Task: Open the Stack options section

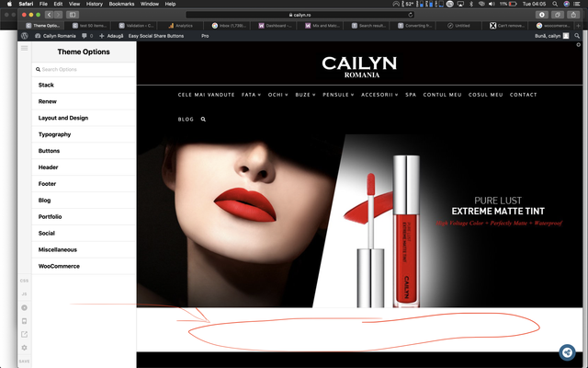Action: [84, 85]
